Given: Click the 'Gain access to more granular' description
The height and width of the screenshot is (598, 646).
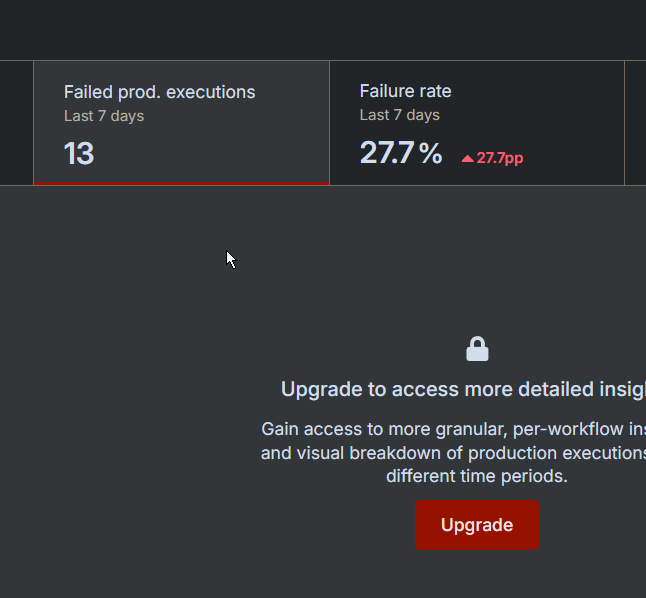Looking at the screenshot, I should pyautogui.click(x=453, y=453).
